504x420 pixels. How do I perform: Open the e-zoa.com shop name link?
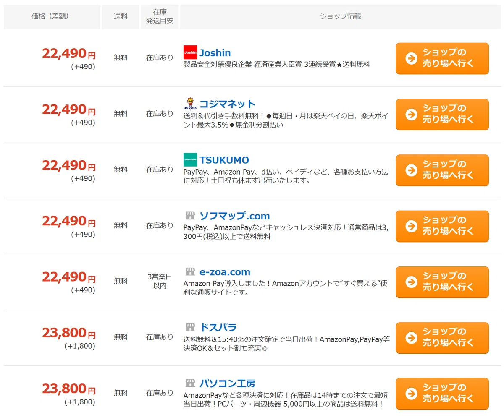coord(225,272)
